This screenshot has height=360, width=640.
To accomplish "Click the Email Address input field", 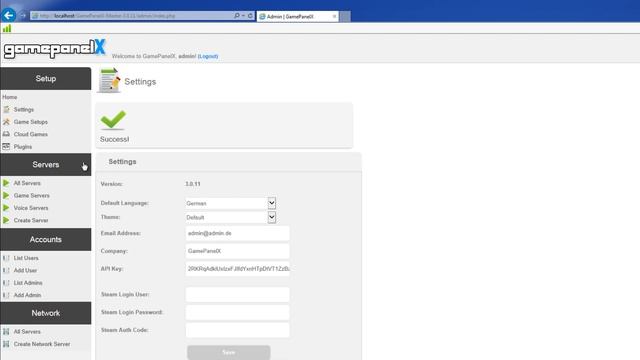I will point(238,233).
